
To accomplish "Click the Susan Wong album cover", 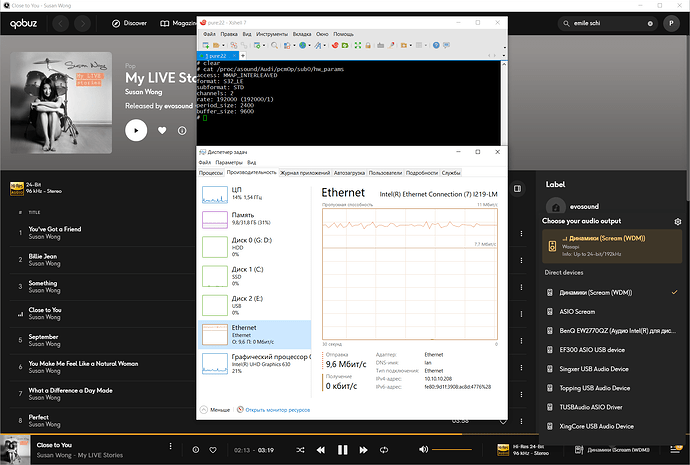I will coord(61,103).
